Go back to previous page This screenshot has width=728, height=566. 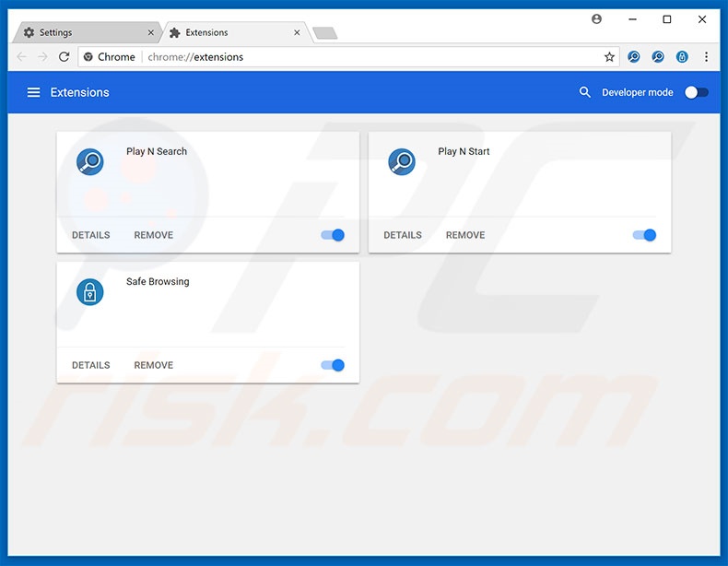(22, 56)
